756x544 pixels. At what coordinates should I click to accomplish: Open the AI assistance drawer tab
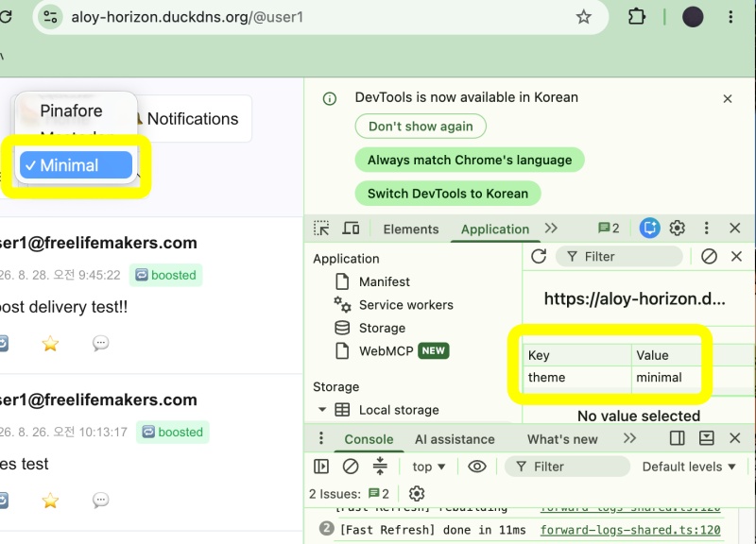coord(455,439)
